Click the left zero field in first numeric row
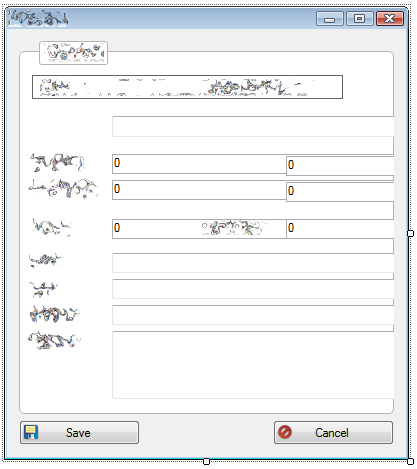417x469 pixels. pyautogui.click(x=199, y=164)
